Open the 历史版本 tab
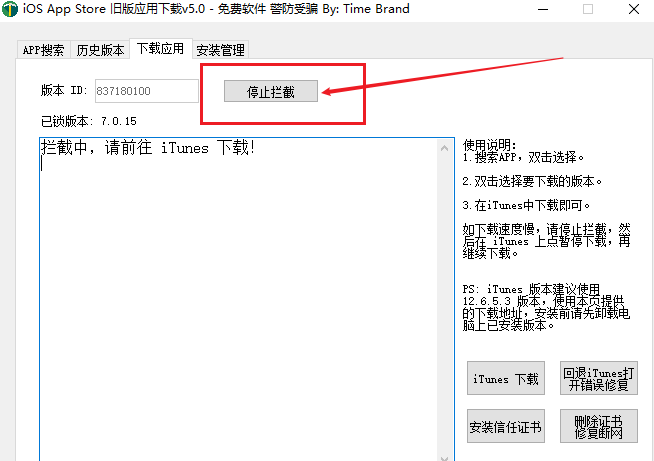The image size is (654, 461). point(100,50)
